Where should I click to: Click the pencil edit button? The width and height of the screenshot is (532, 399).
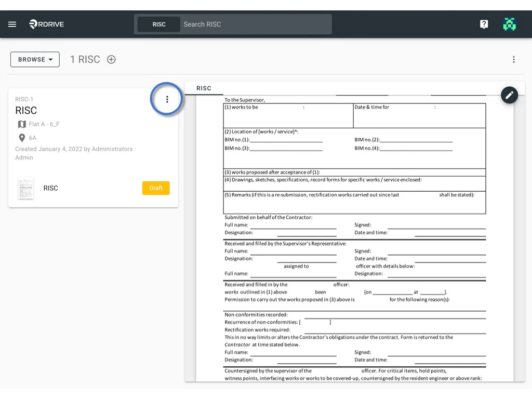(x=509, y=96)
